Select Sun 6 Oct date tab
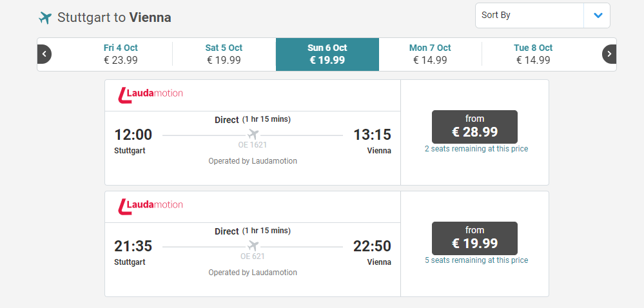644x308 pixels. click(x=327, y=54)
